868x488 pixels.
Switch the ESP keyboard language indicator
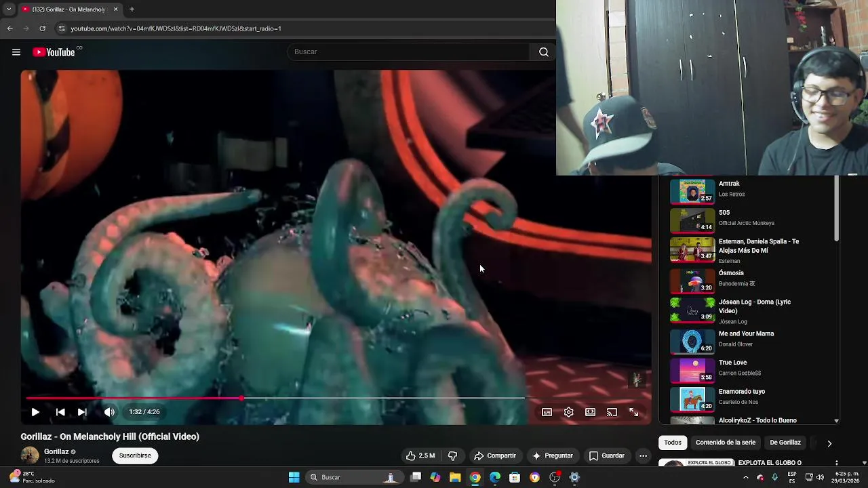click(x=792, y=477)
